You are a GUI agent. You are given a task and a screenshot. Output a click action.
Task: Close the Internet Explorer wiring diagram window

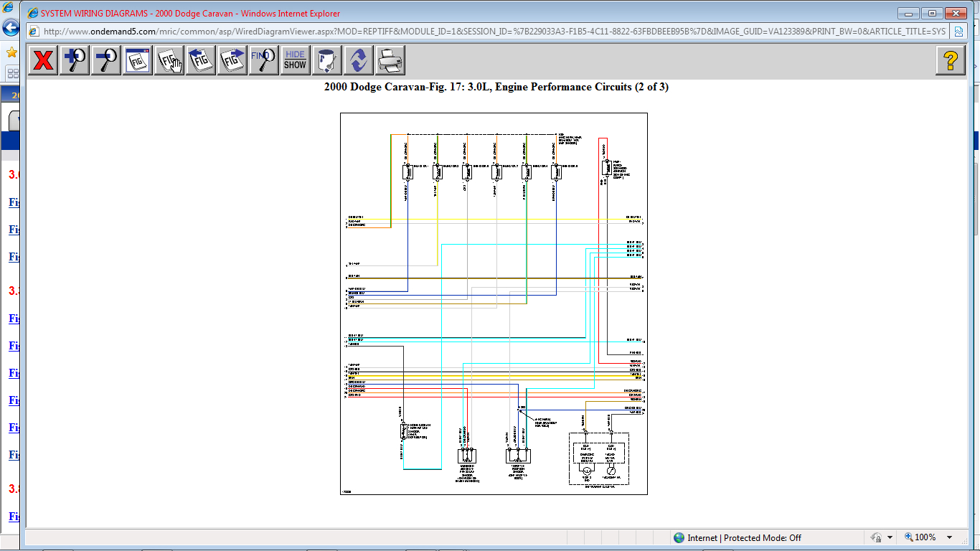coord(956,13)
